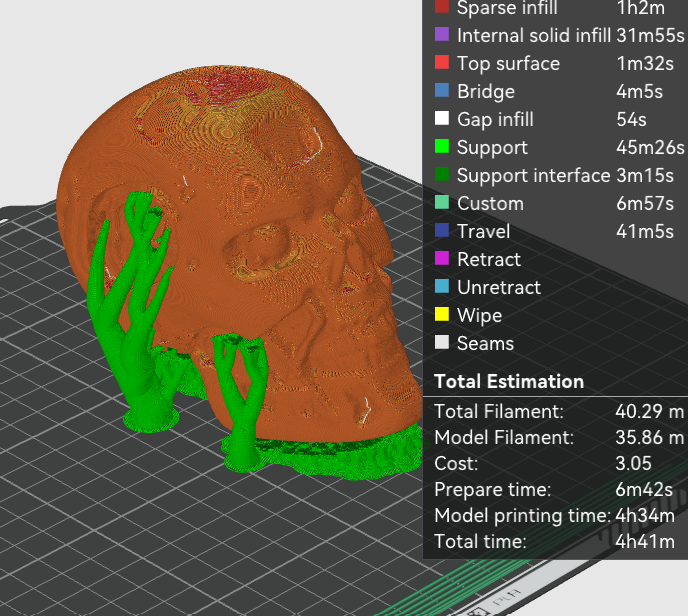
Task: Select the Top surface legend label
Action: point(509,64)
